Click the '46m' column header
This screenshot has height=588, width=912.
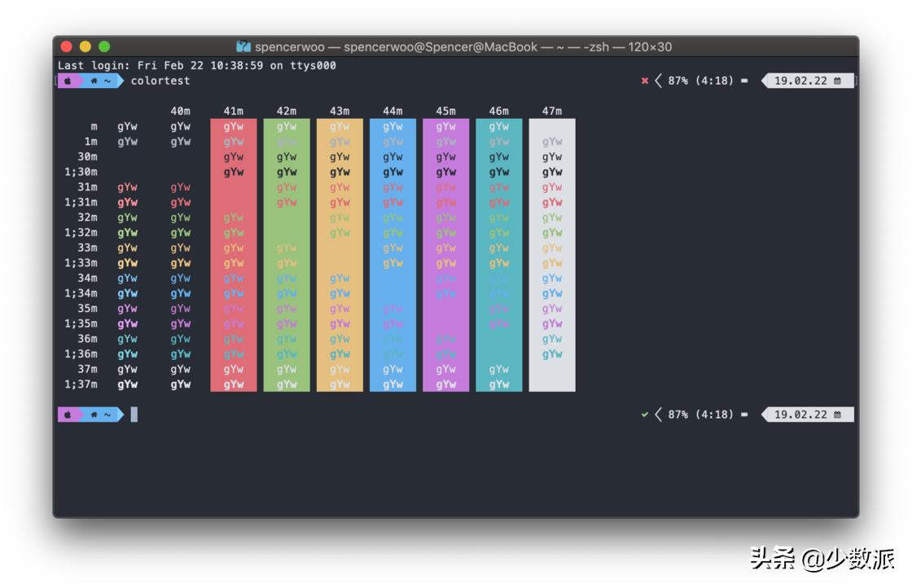(x=498, y=111)
